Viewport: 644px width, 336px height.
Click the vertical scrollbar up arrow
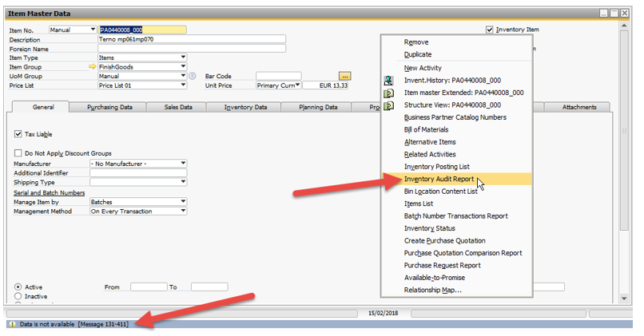click(x=624, y=26)
